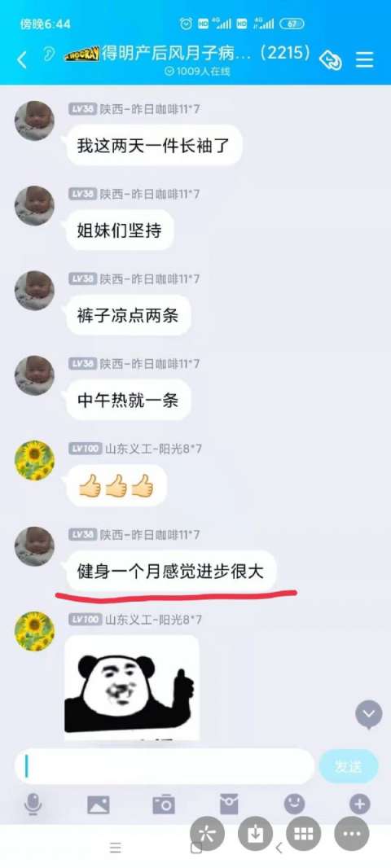391x868 pixels.
Task: Jump to latest messages down-arrow button
Action: click(369, 714)
